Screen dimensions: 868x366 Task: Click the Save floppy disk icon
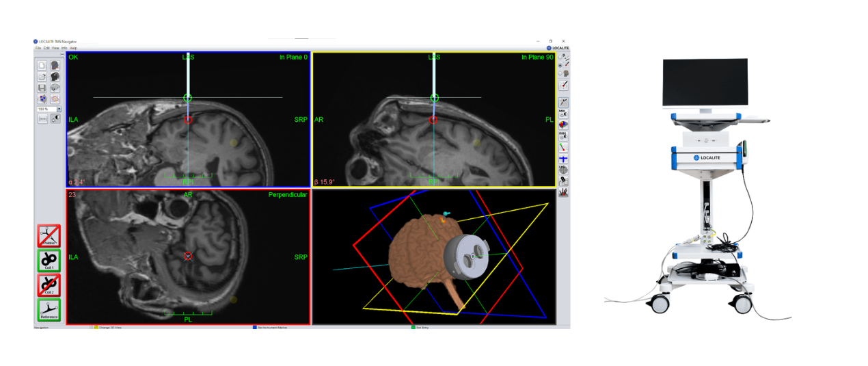click(x=42, y=88)
